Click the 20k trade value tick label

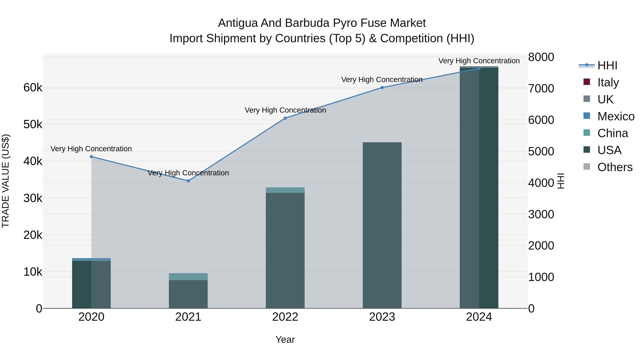coord(33,235)
